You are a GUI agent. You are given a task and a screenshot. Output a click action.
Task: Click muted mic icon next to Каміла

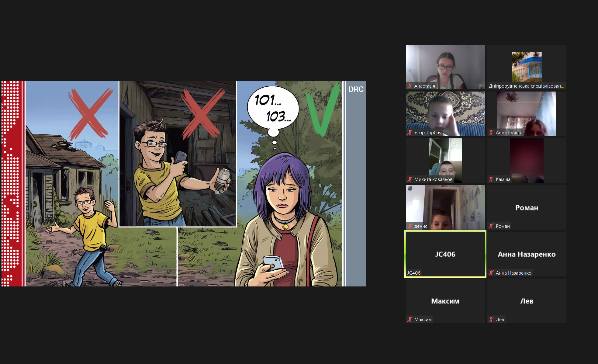tap(491, 179)
